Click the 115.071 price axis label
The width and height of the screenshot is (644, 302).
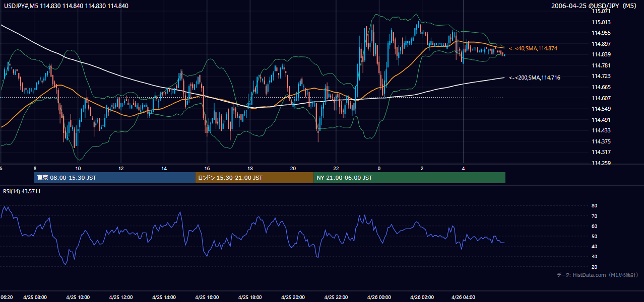tap(601, 11)
